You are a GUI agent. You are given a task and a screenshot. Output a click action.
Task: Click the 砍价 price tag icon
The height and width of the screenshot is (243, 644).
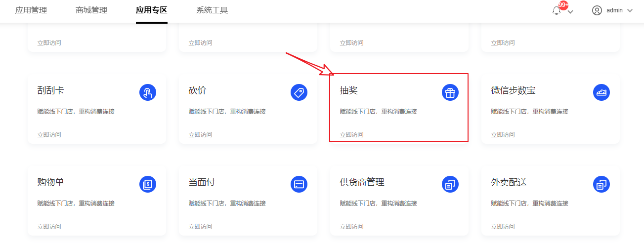click(299, 92)
